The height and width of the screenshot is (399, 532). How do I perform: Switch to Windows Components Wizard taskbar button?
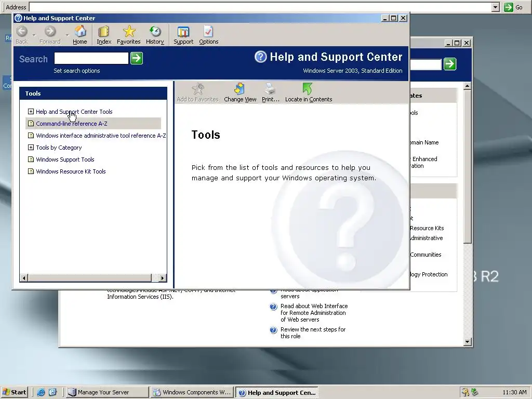pos(192,392)
